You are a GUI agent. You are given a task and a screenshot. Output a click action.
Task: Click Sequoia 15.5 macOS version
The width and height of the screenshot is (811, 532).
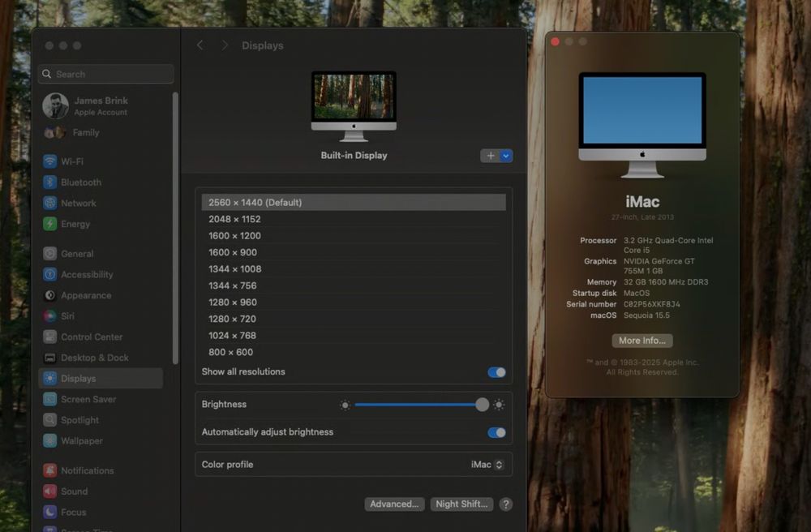pos(646,315)
